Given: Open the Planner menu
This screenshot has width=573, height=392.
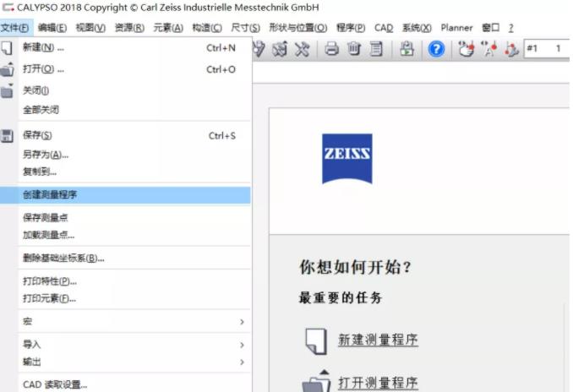Looking at the screenshot, I should [456, 28].
